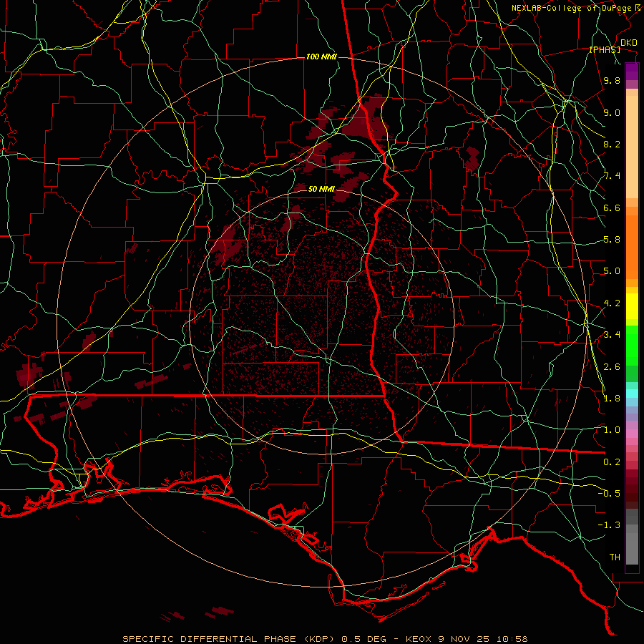Click the DKD label above the color scale
Screen dimensions: 644x644
628,42
